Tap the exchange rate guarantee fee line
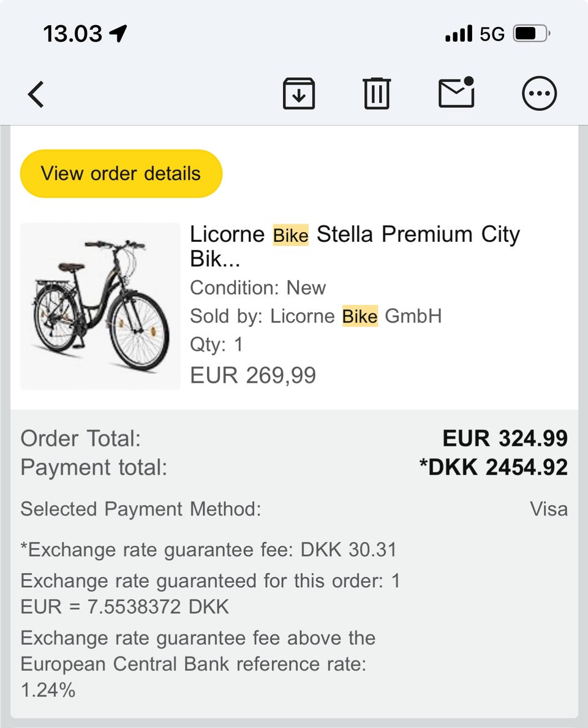Image resolution: width=588 pixels, height=728 pixels. [208, 549]
